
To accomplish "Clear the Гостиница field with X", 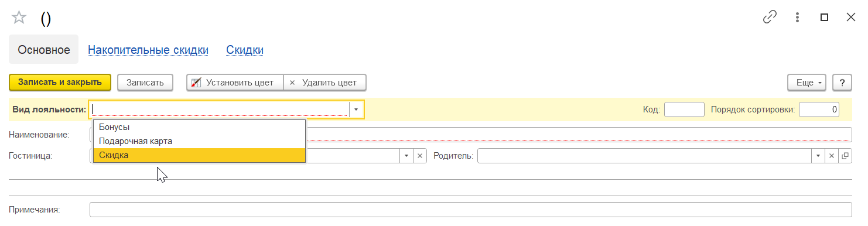I will point(420,156).
